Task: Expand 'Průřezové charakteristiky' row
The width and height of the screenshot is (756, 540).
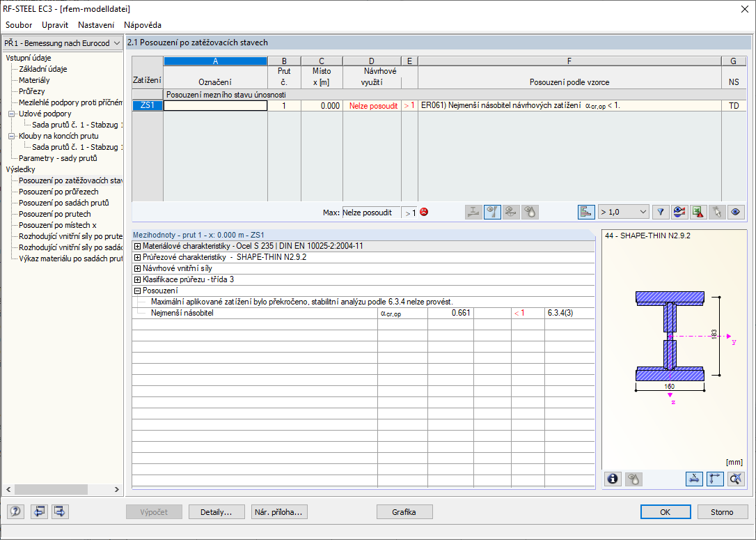Action: point(137,257)
